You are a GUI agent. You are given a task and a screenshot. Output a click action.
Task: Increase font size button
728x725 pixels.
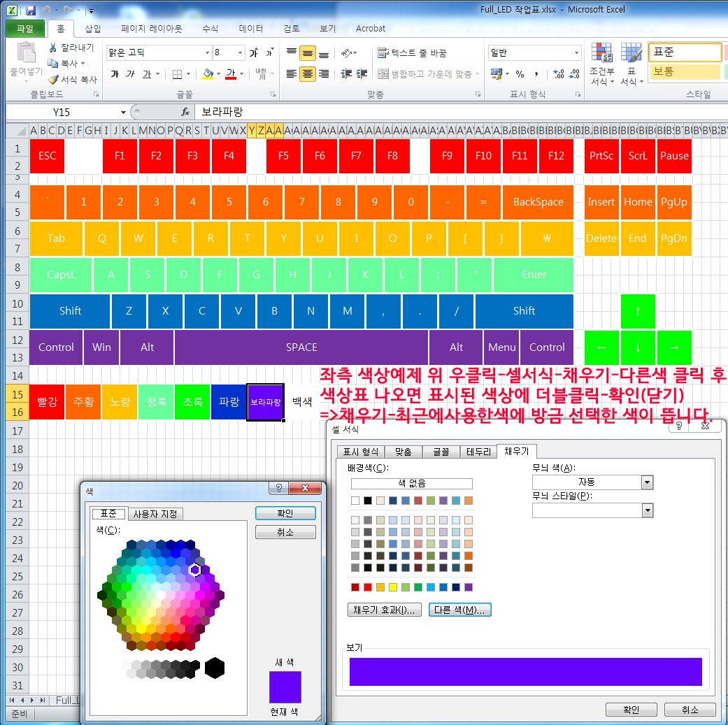click(254, 52)
